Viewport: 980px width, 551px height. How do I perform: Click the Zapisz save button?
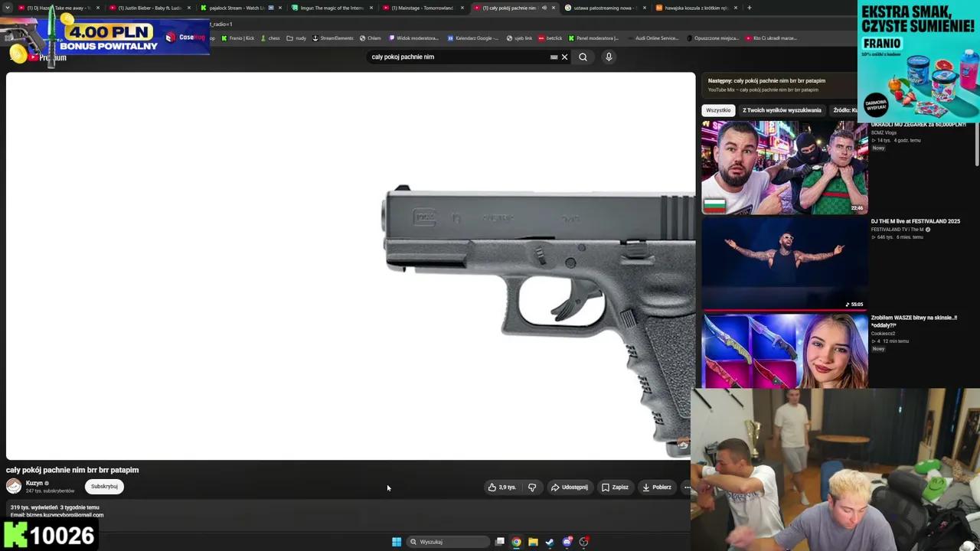(x=615, y=487)
